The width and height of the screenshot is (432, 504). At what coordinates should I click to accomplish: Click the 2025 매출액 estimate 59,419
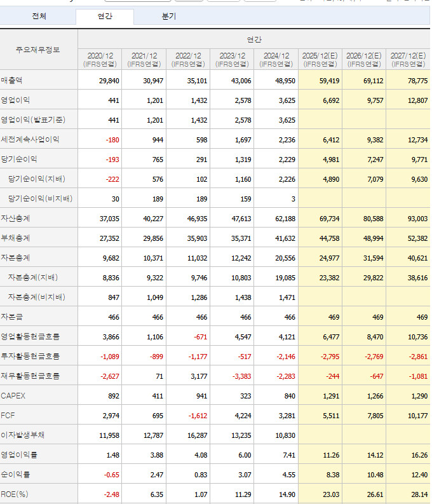[x=329, y=81]
